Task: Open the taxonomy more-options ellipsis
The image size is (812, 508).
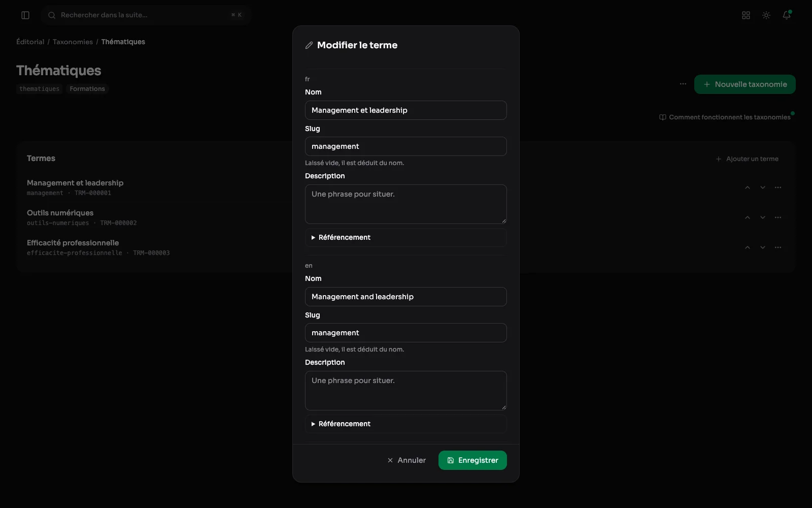Action: 683,84
